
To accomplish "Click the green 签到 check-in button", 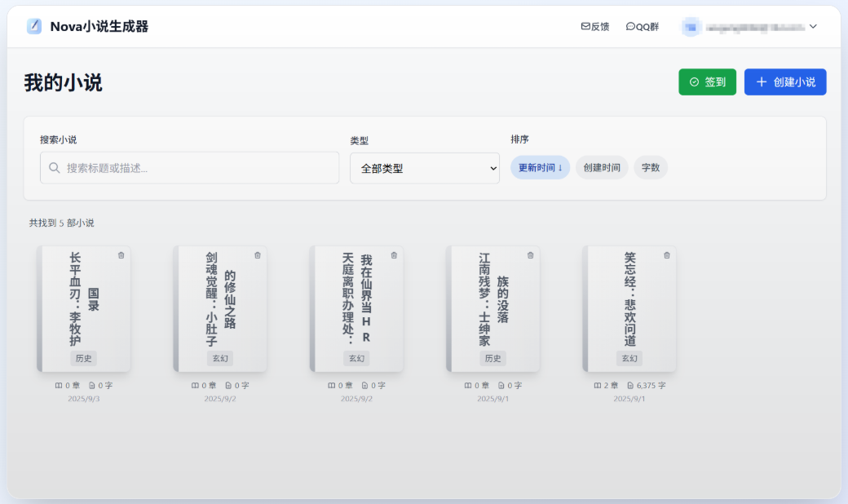I will [x=707, y=82].
